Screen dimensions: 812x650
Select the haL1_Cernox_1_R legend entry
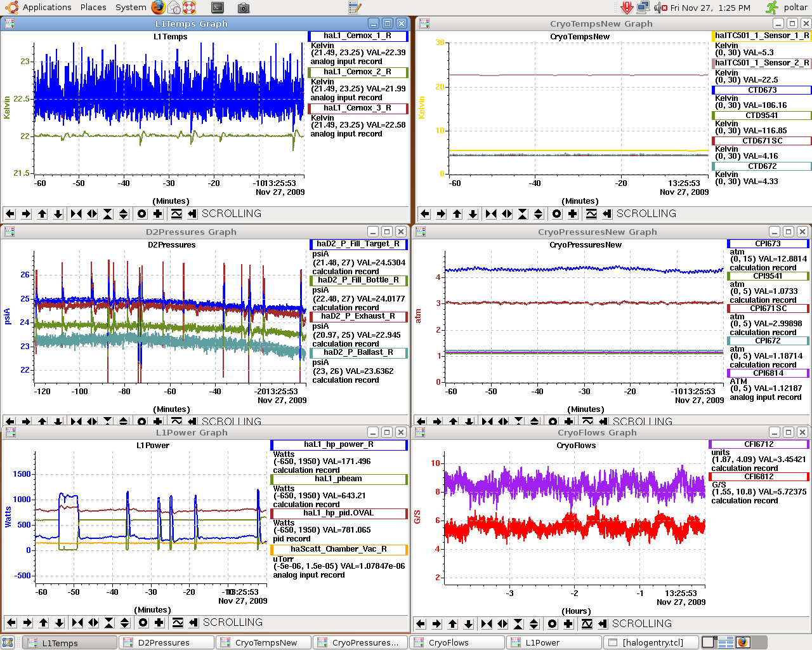pyautogui.click(x=358, y=36)
